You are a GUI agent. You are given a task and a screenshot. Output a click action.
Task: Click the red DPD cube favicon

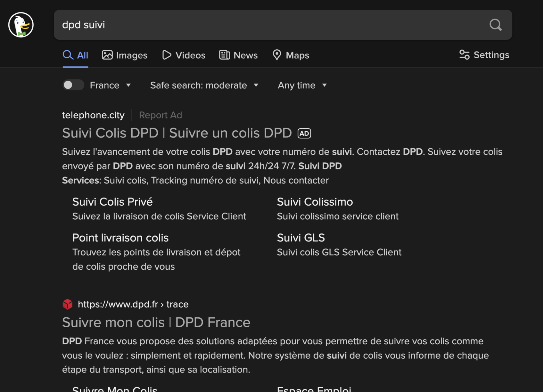pos(68,304)
